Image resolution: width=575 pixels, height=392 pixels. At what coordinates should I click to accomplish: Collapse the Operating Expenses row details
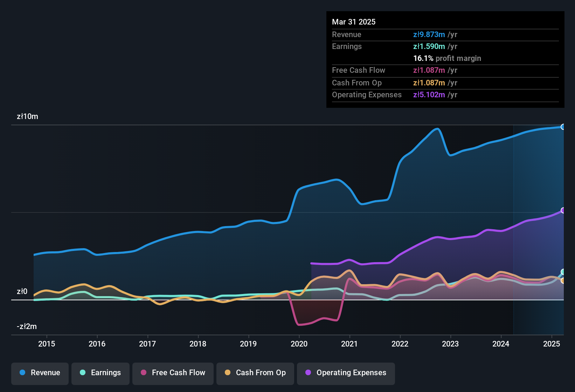367,95
